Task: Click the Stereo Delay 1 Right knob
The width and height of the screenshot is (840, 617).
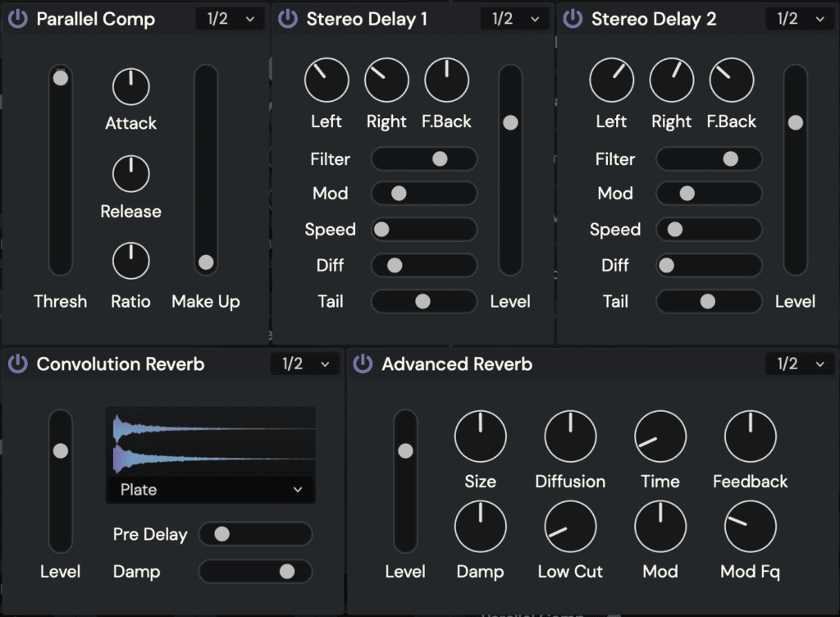Action: click(387, 80)
